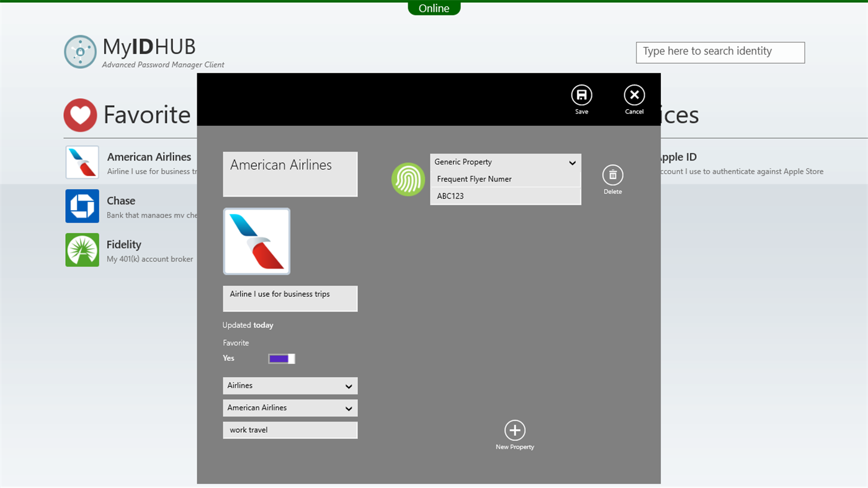Click the red heart Favorite icon
Screen dimensions: 868x488
point(80,115)
